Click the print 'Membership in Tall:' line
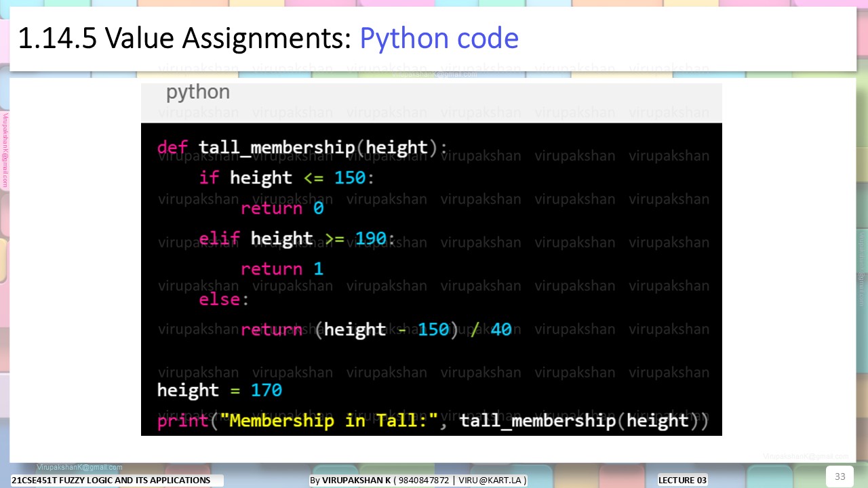Image resolution: width=868 pixels, height=488 pixels. pos(433,421)
